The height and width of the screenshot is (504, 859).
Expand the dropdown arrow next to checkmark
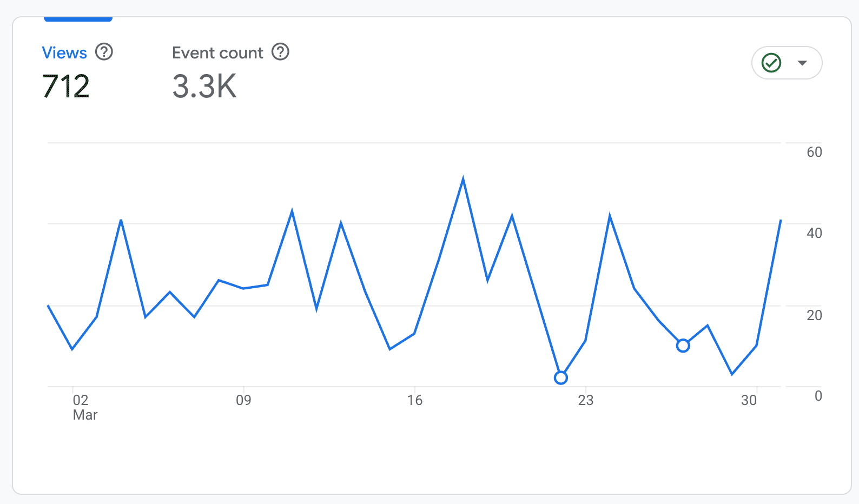tap(802, 63)
